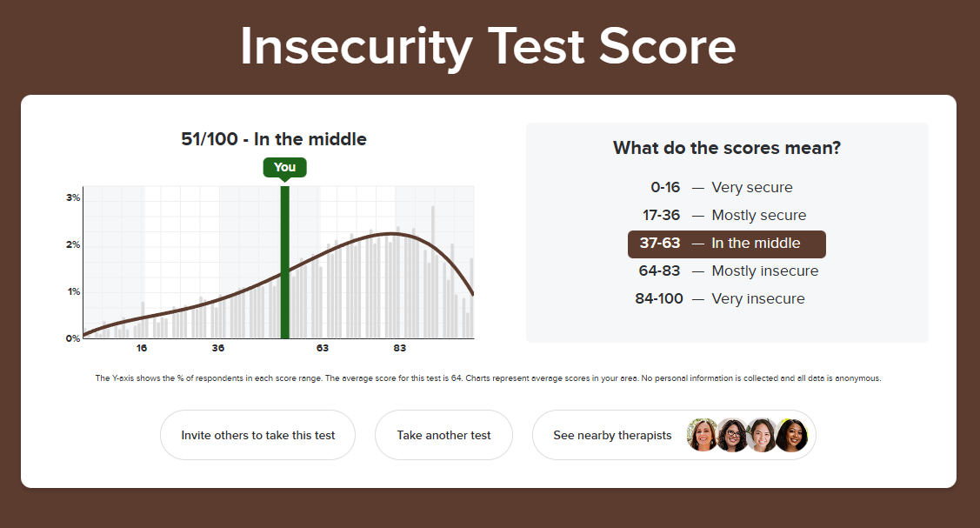Click the Insecurity Test Score heading
Screen dimensions: 980x528
[488, 46]
